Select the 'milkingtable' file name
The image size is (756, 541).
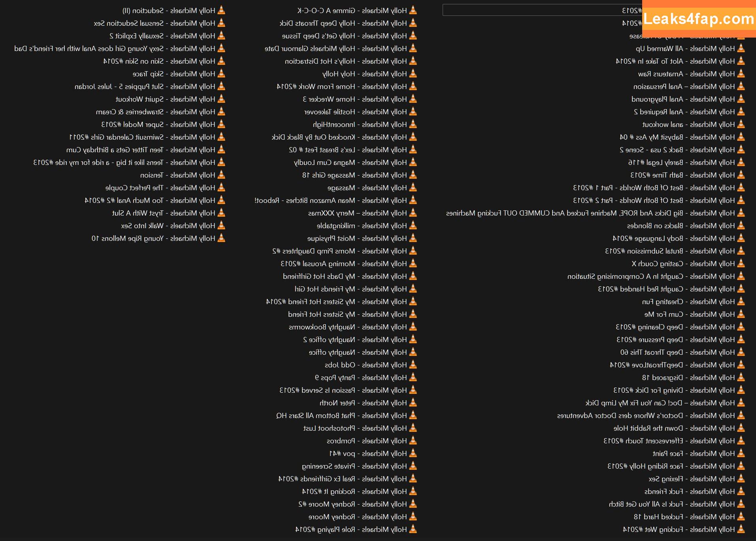click(x=336, y=226)
